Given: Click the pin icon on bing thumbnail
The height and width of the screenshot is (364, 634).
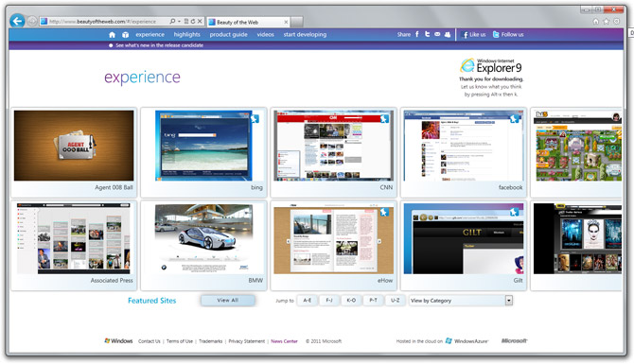Looking at the screenshot, I should (255, 119).
